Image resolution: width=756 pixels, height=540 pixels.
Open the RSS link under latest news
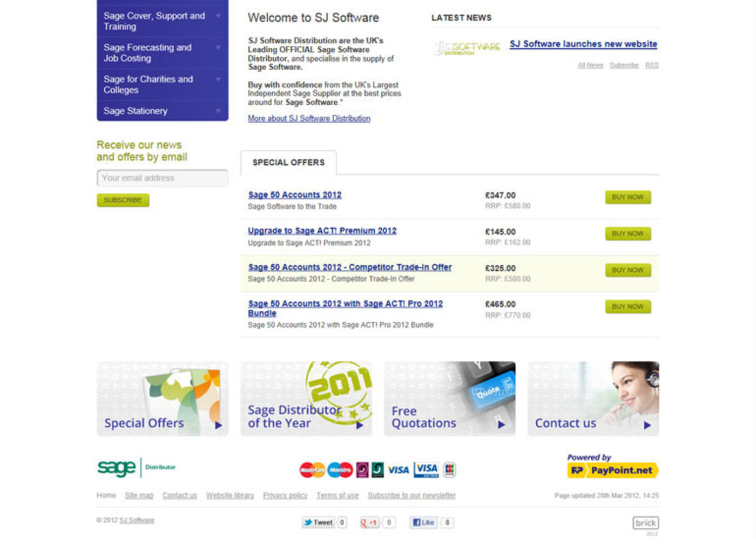(x=652, y=65)
